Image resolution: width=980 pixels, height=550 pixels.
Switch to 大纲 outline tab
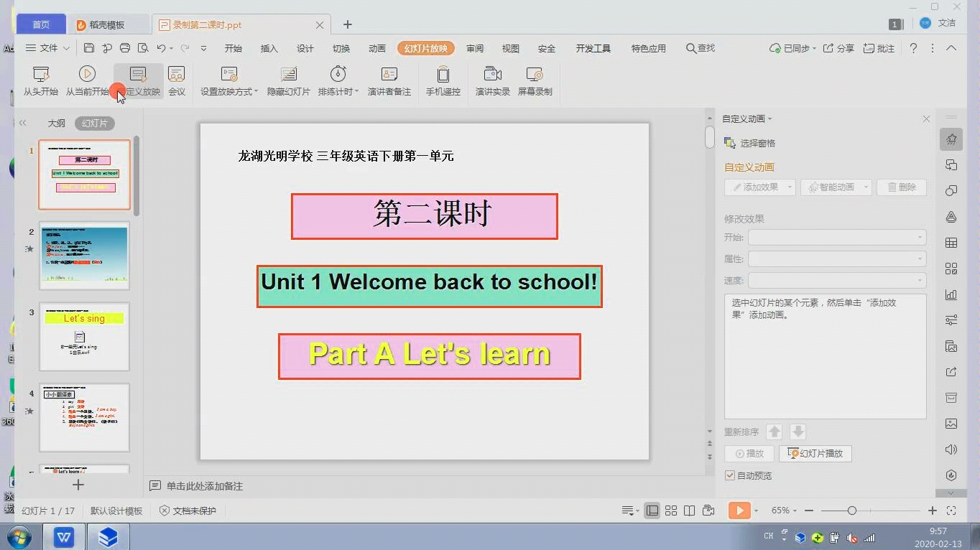click(56, 123)
